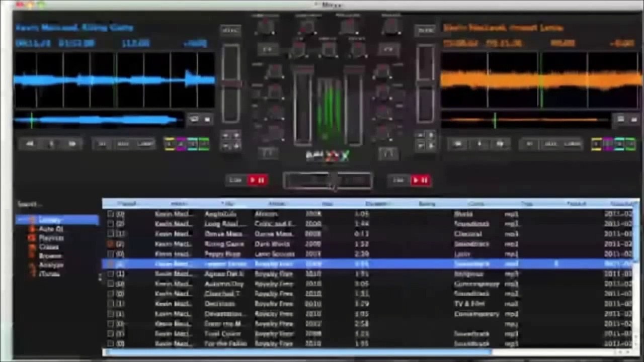Open Analyze in the sidebar
This screenshot has height=362, width=644.
pyautogui.click(x=51, y=264)
